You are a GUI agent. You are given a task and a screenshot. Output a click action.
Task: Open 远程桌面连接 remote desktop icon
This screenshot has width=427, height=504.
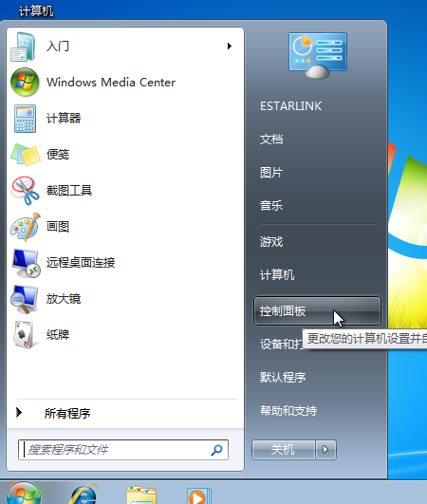26,263
